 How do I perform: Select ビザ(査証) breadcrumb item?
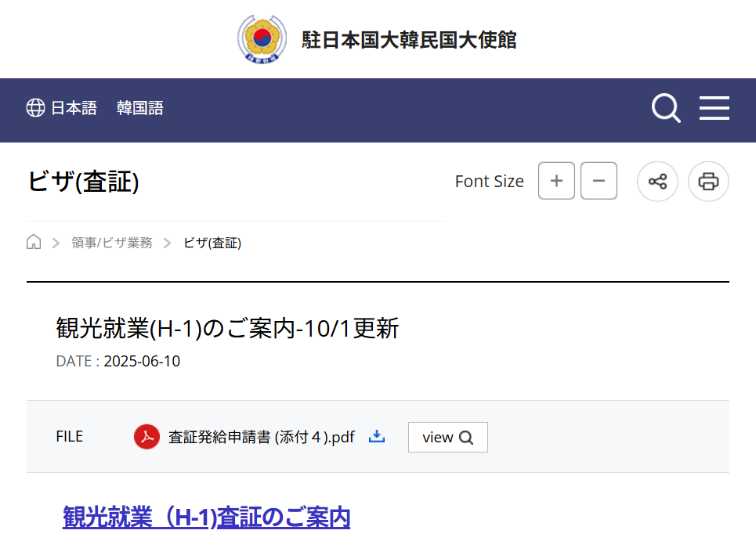coord(212,243)
